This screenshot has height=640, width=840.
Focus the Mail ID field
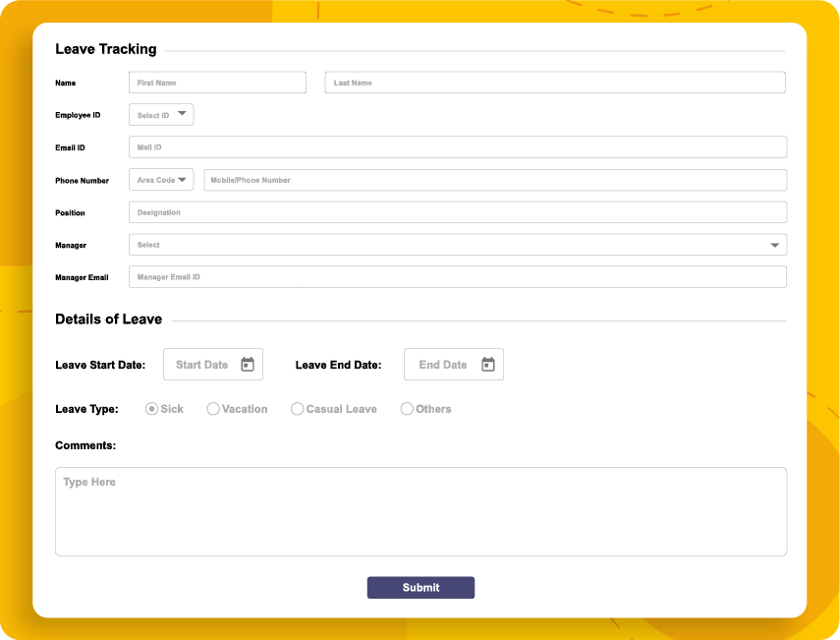pyautogui.click(x=457, y=145)
